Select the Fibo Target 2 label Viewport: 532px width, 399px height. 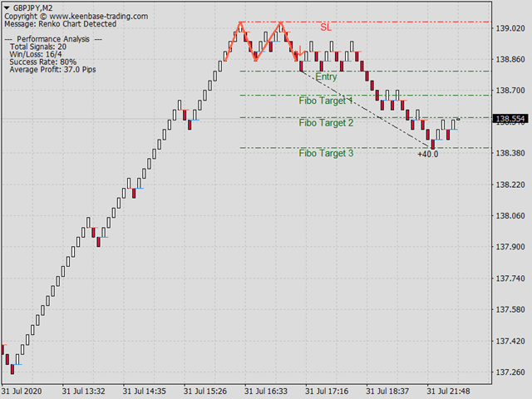click(326, 123)
